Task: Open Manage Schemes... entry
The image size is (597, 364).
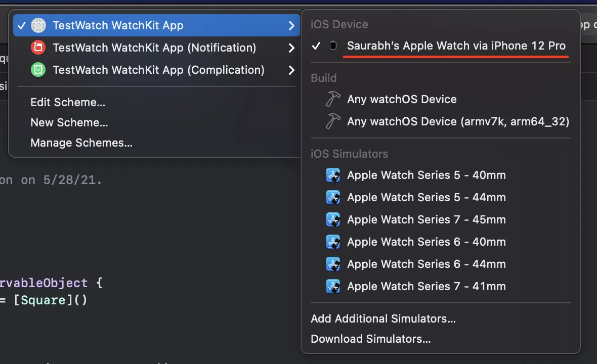Action: coord(81,143)
